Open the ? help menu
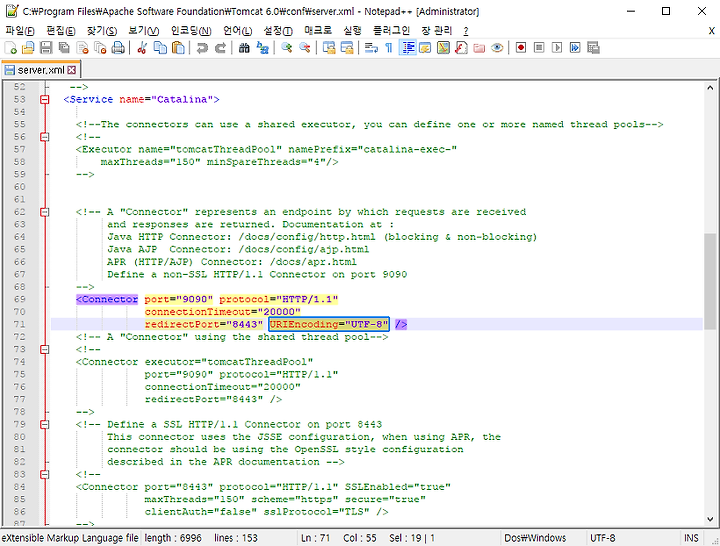The width and height of the screenshot is (720, 546). [466, 31]
